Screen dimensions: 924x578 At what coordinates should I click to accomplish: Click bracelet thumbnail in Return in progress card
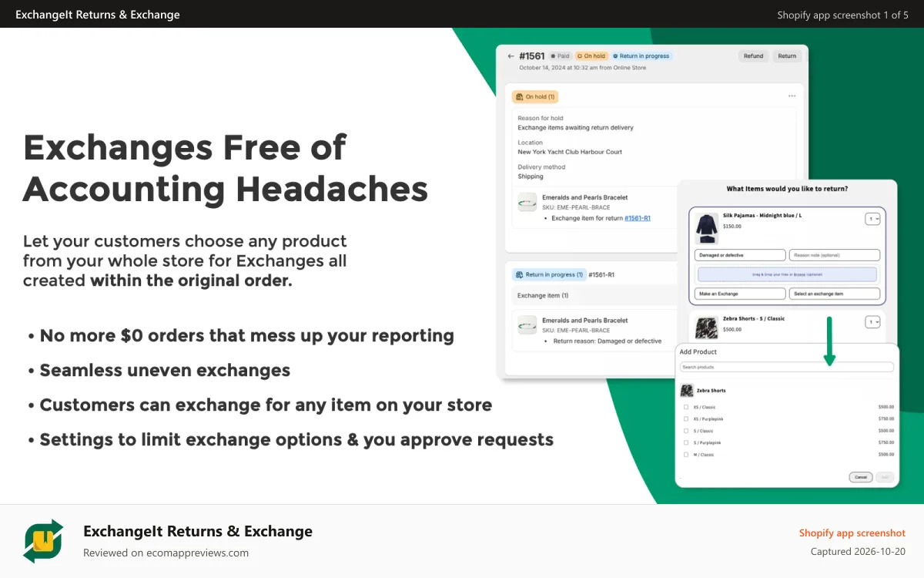527,324
